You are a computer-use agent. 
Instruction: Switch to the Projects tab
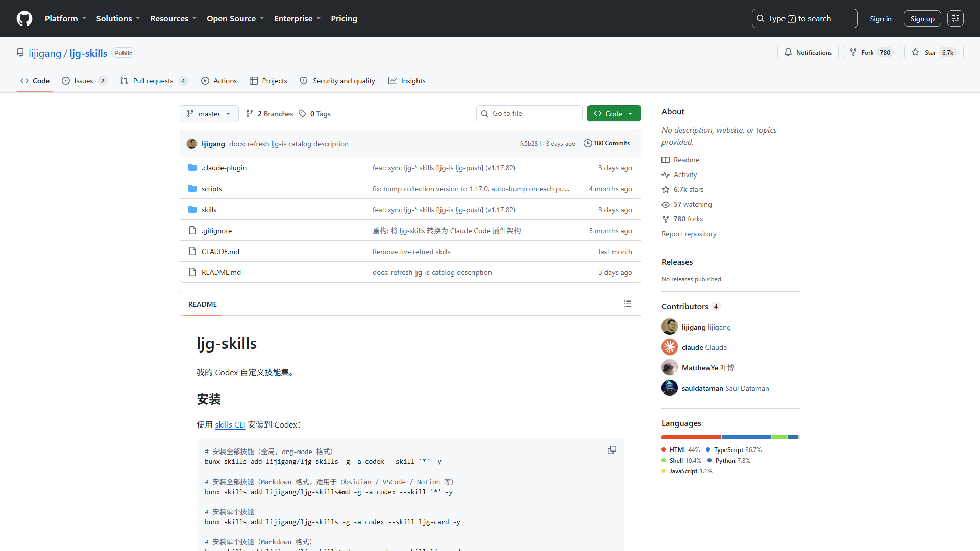coord(268,81)
